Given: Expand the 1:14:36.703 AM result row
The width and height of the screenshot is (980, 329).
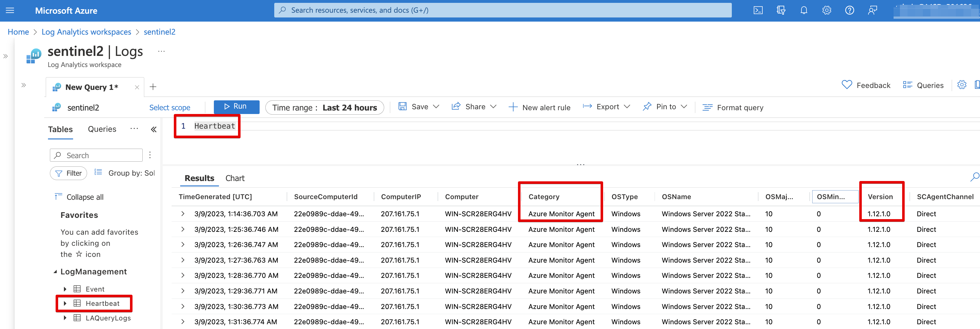Looking at the screenshot, I should [x=183, y=214].
